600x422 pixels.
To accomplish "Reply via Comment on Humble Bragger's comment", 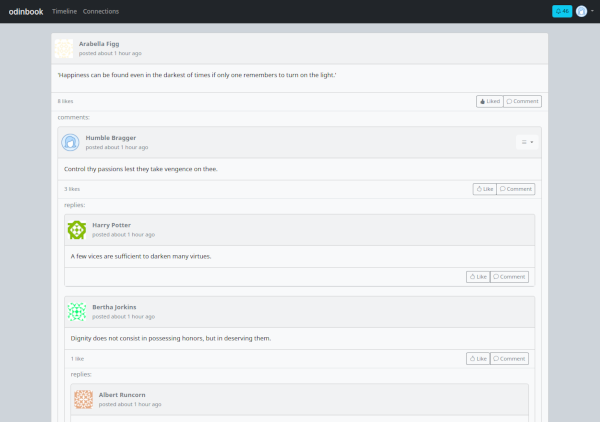I will 515,189.
